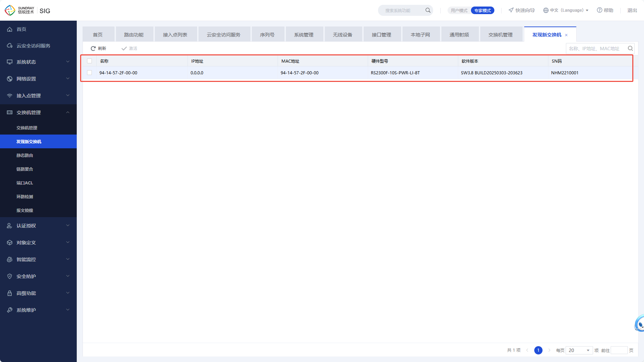This screenshot has width=644, height=362.
Task: Open the 中文 Language dropdown arrow
Action: (x=587, y=10)
